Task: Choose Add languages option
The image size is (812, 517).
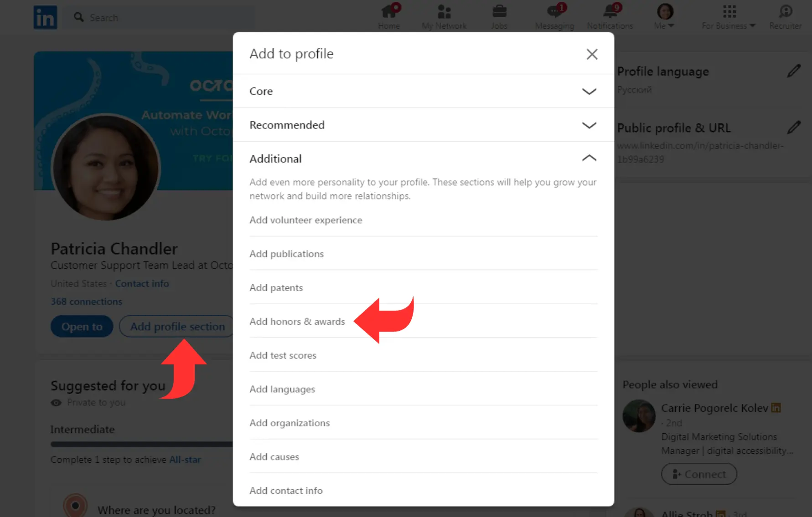Action: (282, 389)
